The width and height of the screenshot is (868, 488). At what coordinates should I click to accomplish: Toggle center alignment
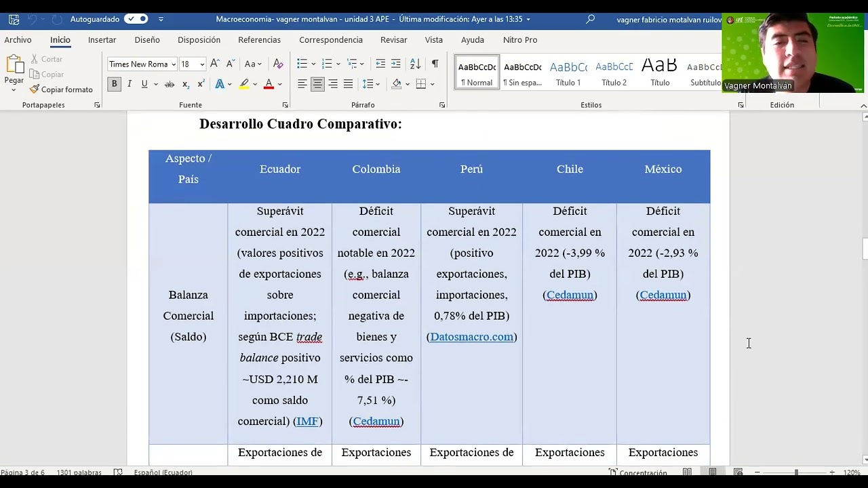click(317, 84)
